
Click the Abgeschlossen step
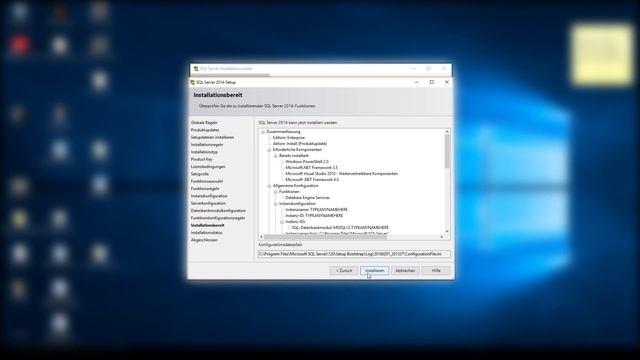(x=204, y=240)
